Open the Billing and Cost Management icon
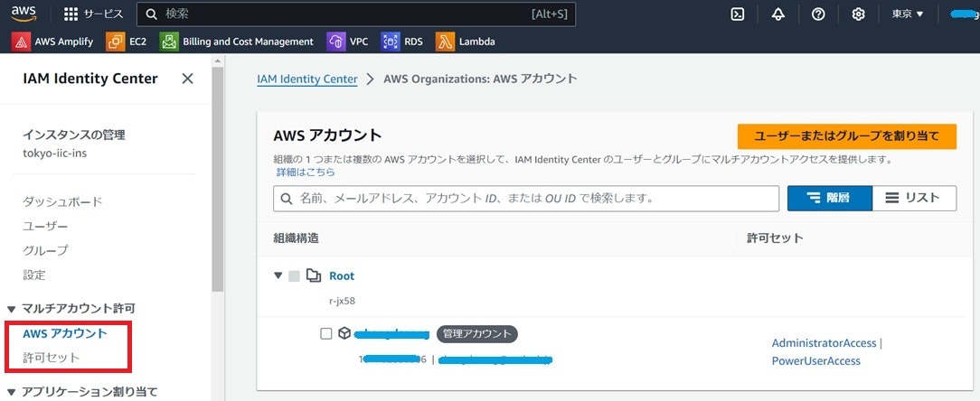Viewport: 980px width, 401px height. [x=169, y=42]
